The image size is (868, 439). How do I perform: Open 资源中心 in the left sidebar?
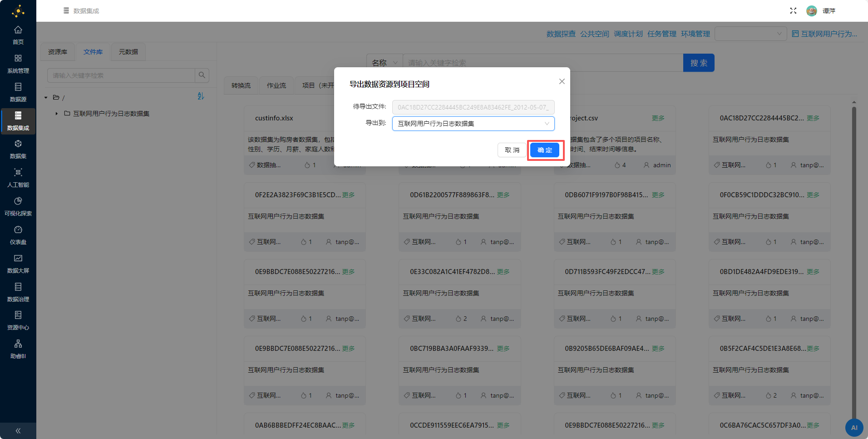[x=18, y=321]
